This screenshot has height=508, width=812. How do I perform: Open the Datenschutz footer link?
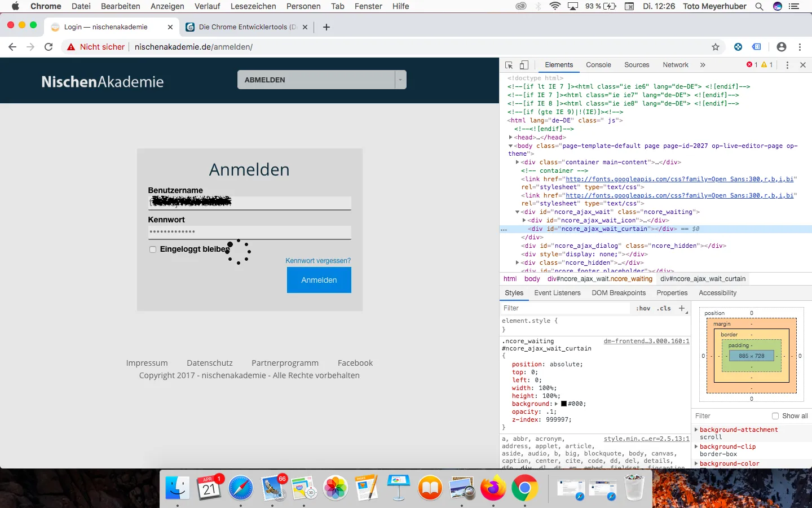pos(210,363)
